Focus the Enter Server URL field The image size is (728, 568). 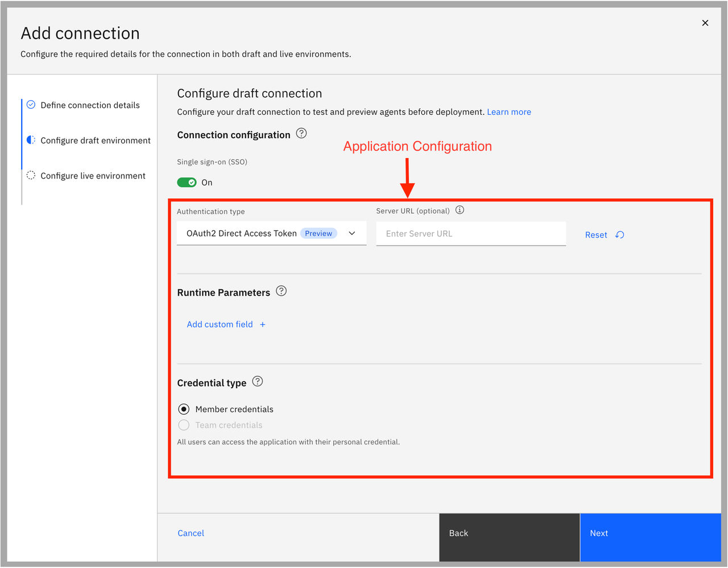471,234
